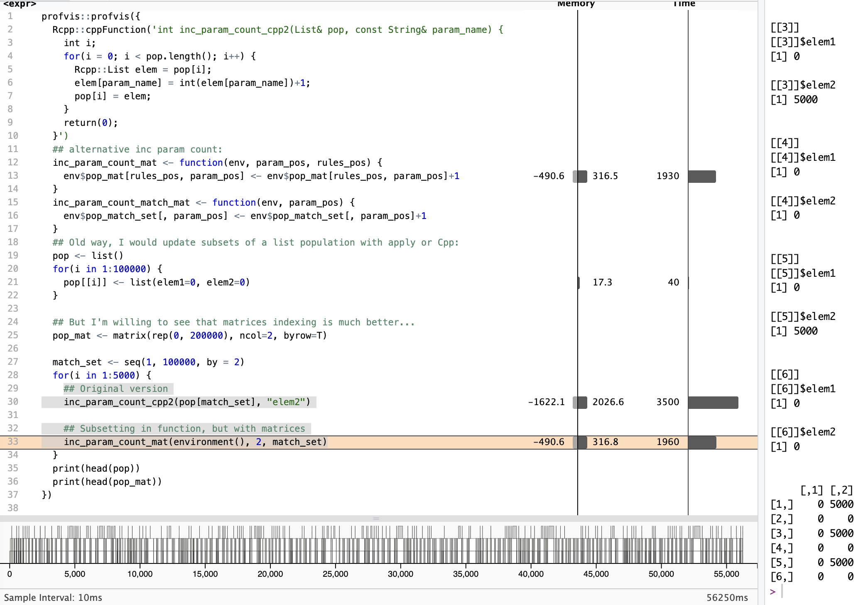The width and height of the screenshot is (868, 605).
Task: Click the [[4]]$elem1 console output line
Action: pyautogui.click(x=803, y=157)
